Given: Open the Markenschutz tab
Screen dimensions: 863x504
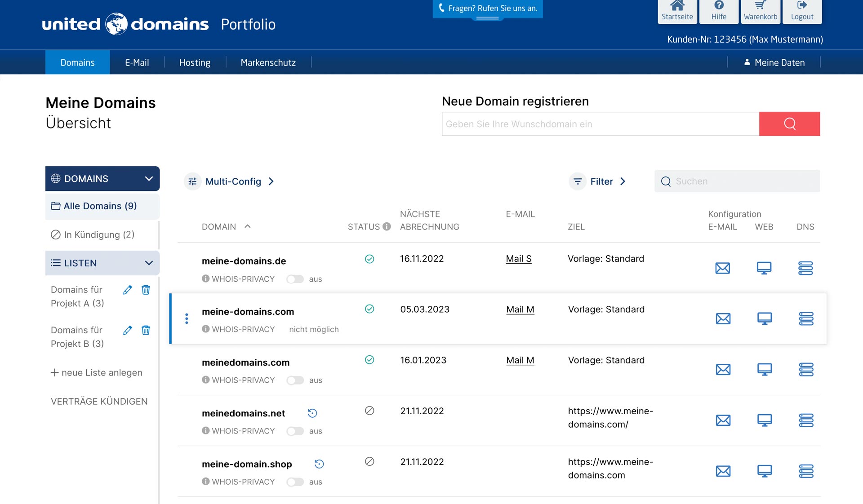Looking at the screenshot, I should 268,62.
